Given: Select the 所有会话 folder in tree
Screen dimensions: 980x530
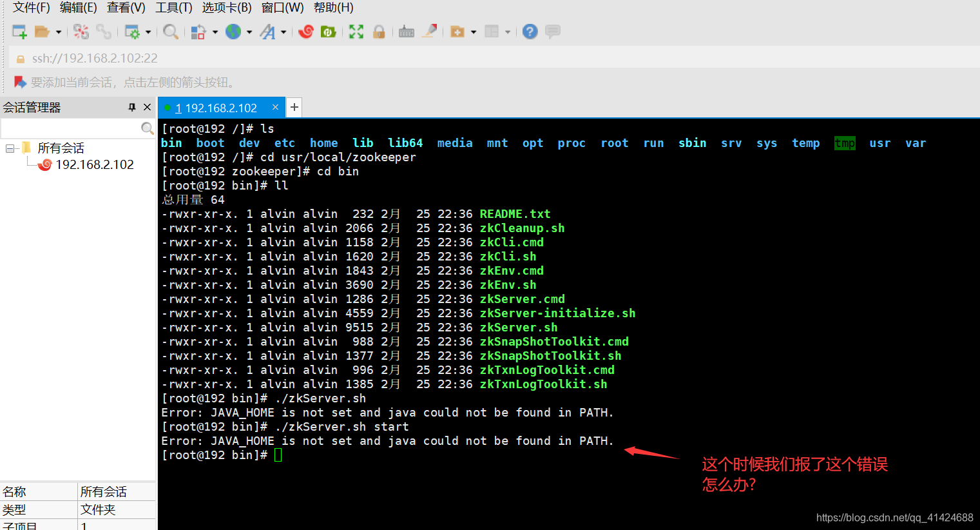Looking at the screenshot, I should click(x=61, y=148).
